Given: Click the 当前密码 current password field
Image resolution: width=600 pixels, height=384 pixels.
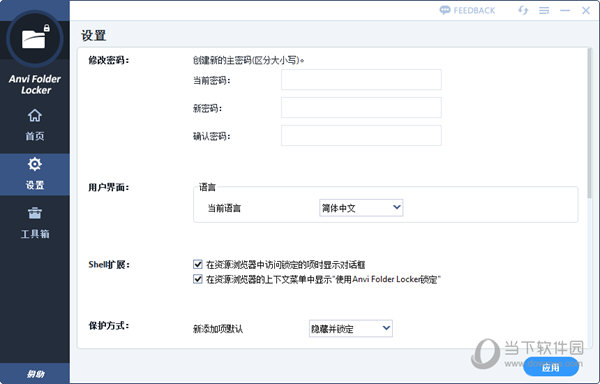Looking at the screenshot, I should tap(361, 80).
